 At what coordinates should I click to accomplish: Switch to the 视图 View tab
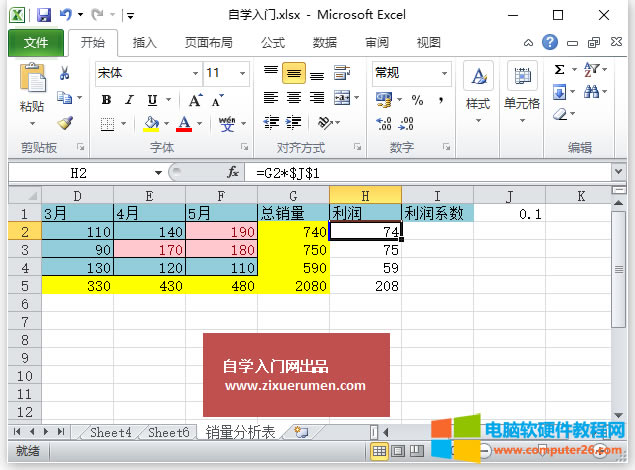click(428, 43)
